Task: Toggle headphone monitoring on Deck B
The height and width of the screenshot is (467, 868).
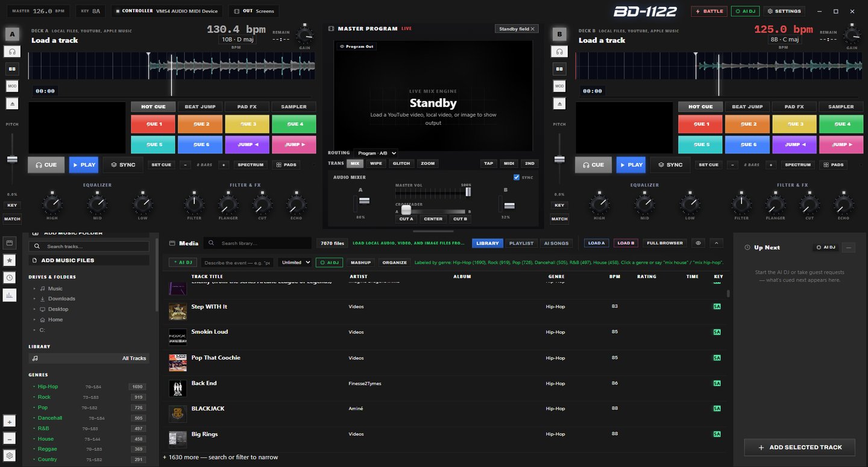Action: tap(560, 52)
